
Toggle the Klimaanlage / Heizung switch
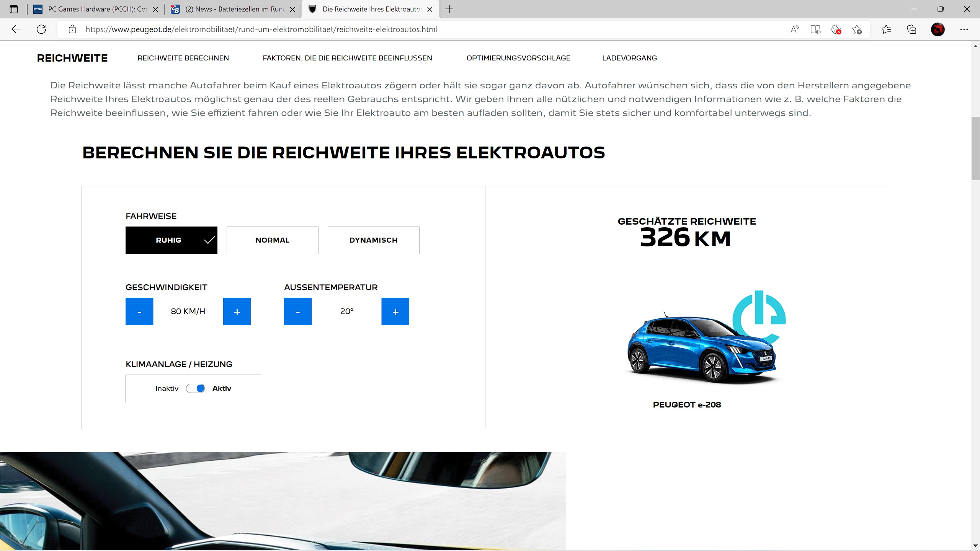click(x=195, y=388)
